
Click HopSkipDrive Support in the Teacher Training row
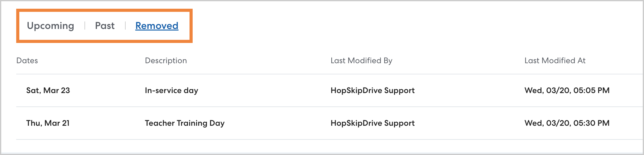point(372,123)
